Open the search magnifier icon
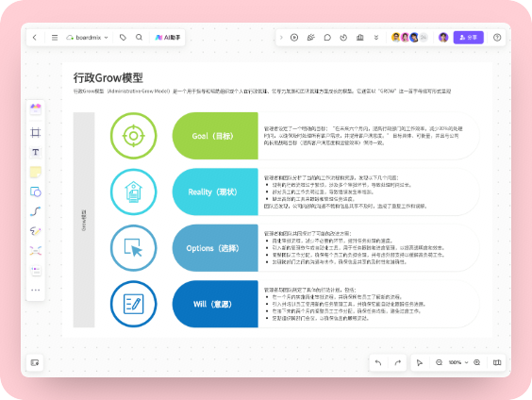This screenshot has height=400, width=532. [x=139, y=38]
